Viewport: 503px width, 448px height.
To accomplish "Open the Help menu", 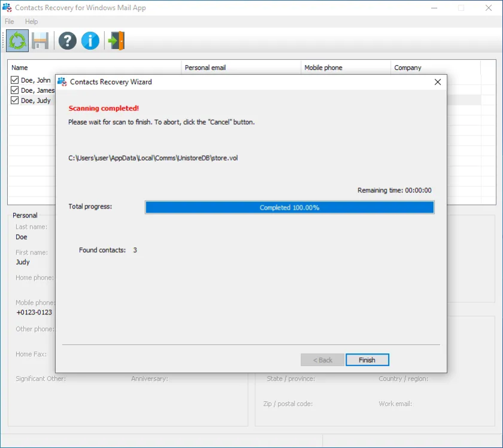I will [x=31, y=22].
